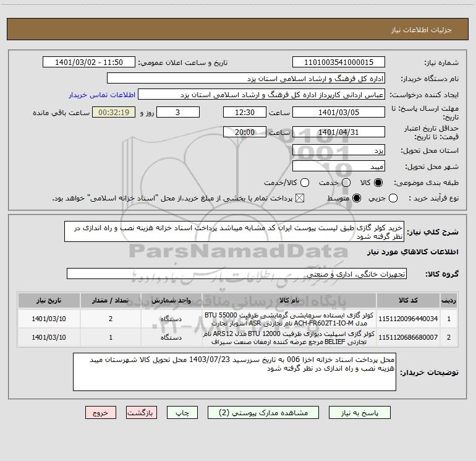
Task: Click the goods group field تجهیزات خانگی
Action: coord(237,274)
